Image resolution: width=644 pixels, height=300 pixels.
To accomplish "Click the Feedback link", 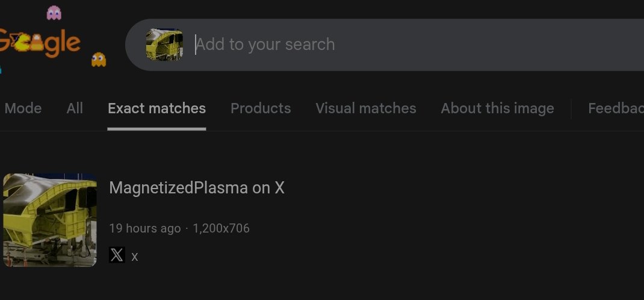I will pyautogui.click(x=615, y=108).
